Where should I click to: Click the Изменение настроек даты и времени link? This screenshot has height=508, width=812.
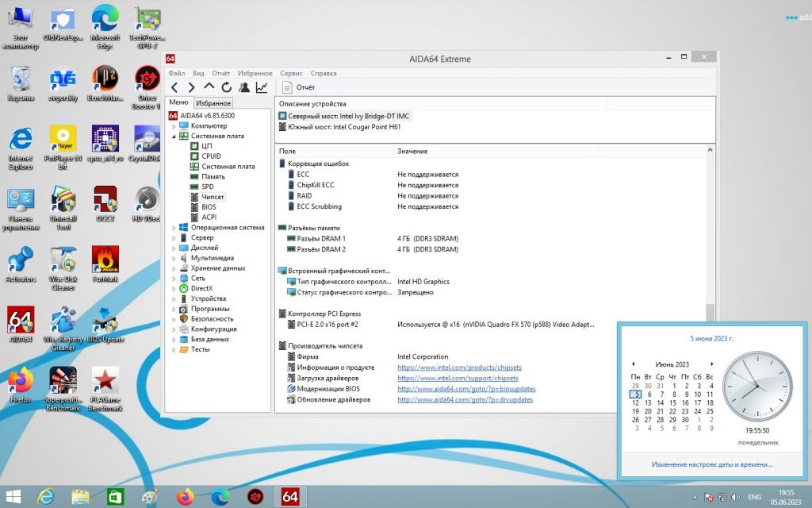tap(711, 464)
